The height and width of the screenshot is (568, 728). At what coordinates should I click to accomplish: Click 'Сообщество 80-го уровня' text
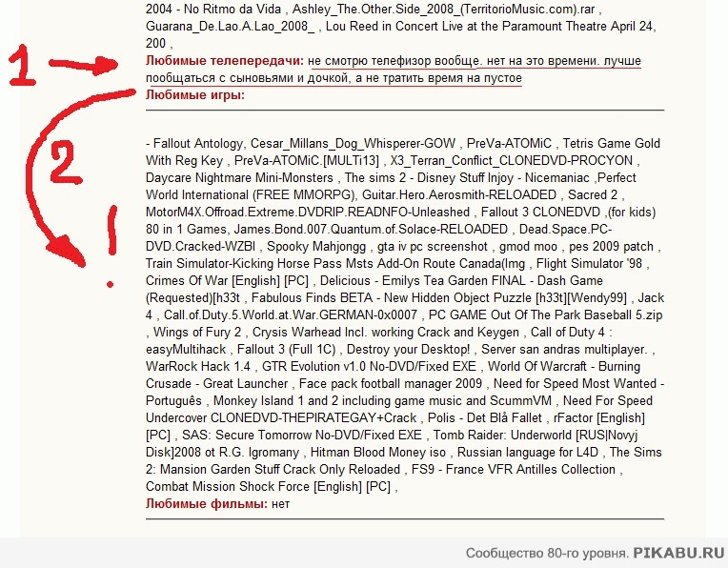click(x=547, y=553)
